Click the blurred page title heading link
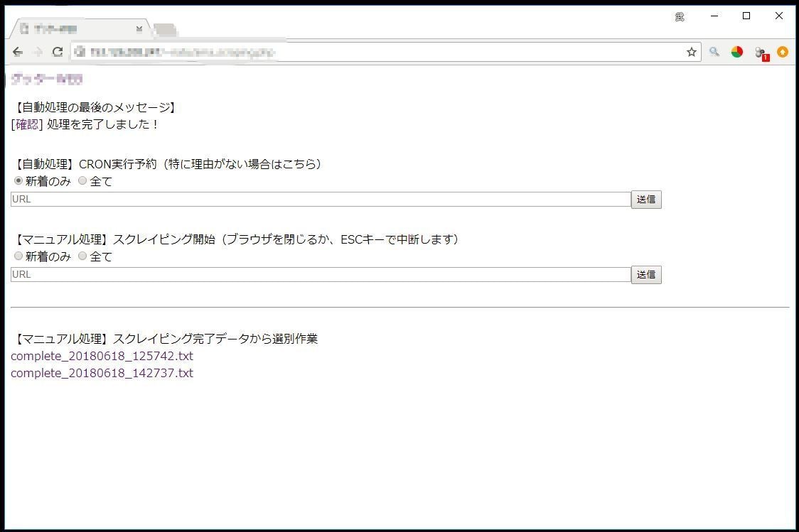Image resolution: width=799 pixels, height=532 pixels. 47,79
